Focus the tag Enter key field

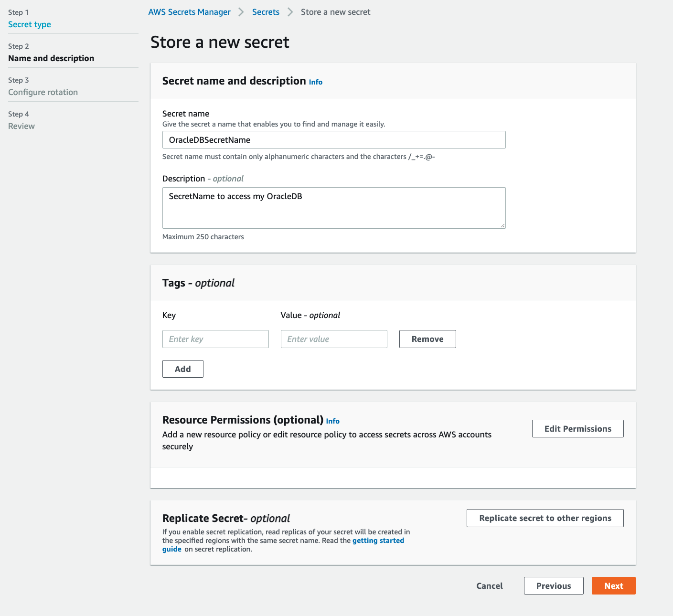pyautogui.click(x=215, y=339)
